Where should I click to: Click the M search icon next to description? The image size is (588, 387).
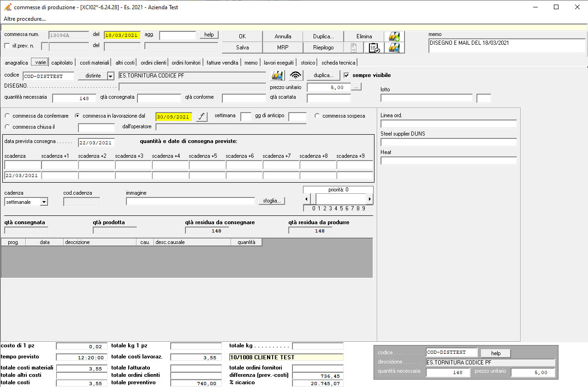(x=277, y=75)
